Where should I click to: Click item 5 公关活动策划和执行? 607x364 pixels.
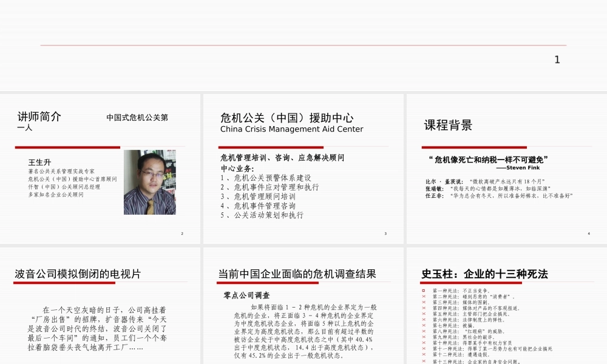coord(262,215)
